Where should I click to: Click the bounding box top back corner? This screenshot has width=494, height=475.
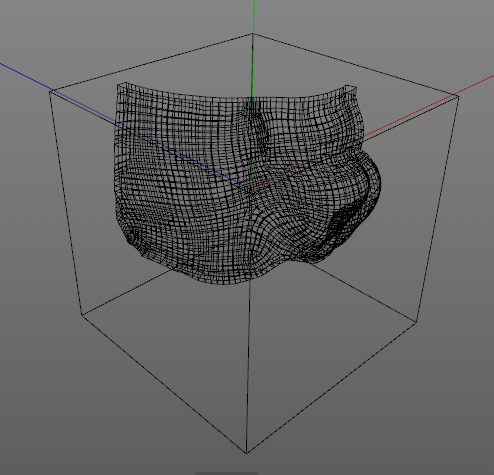(x=253, y=33)
